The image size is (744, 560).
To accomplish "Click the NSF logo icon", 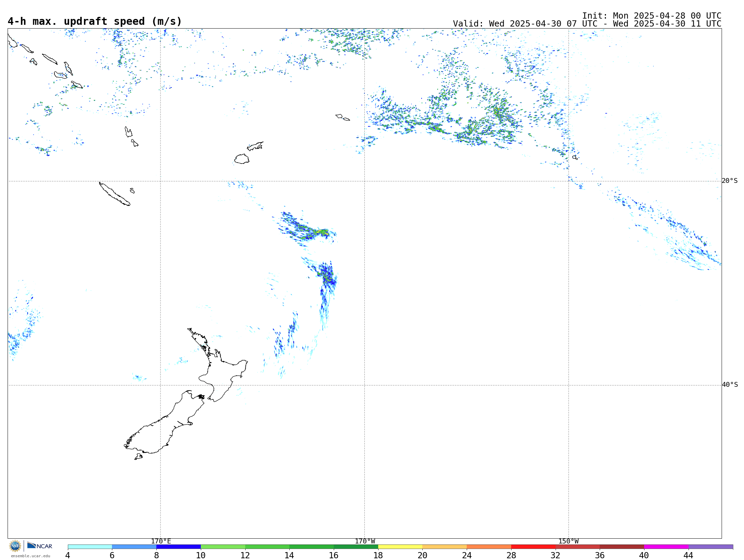I will (x=15, y=546).
